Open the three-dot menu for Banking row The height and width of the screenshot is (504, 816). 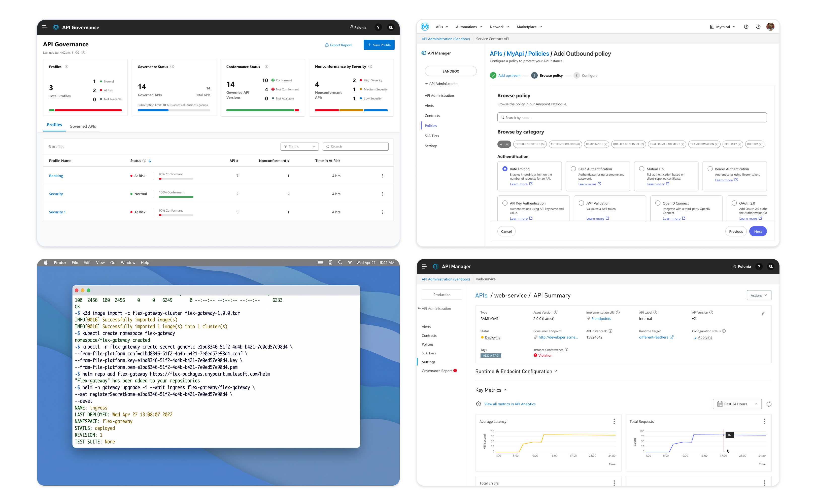(x=383, y=176)
